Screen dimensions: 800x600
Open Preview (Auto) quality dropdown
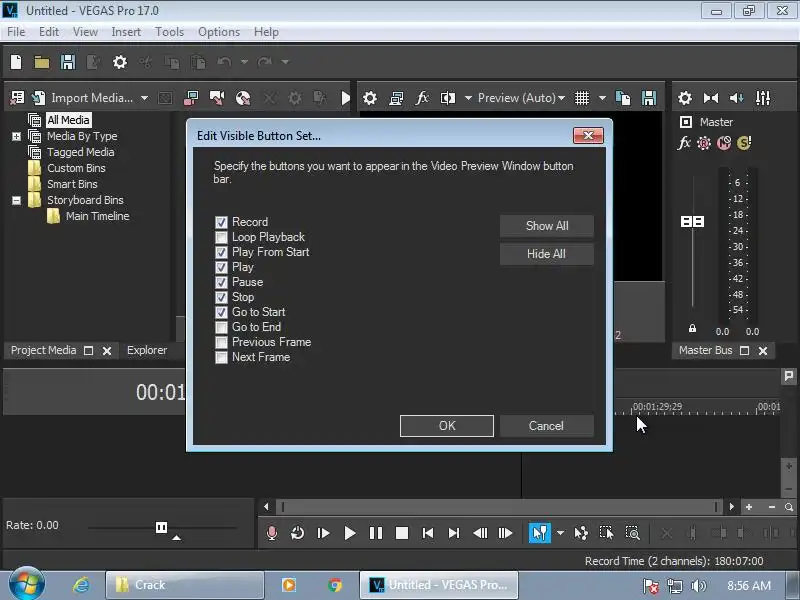521,97
